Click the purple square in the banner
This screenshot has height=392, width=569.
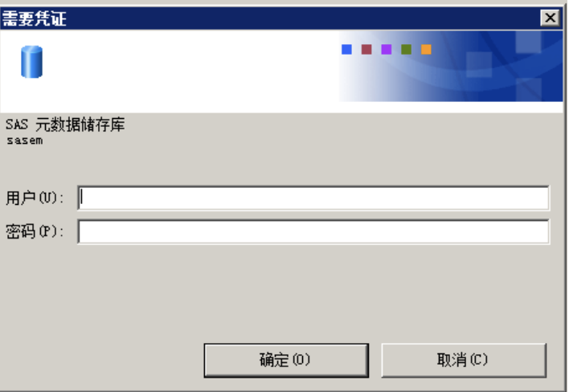[387, 49]
